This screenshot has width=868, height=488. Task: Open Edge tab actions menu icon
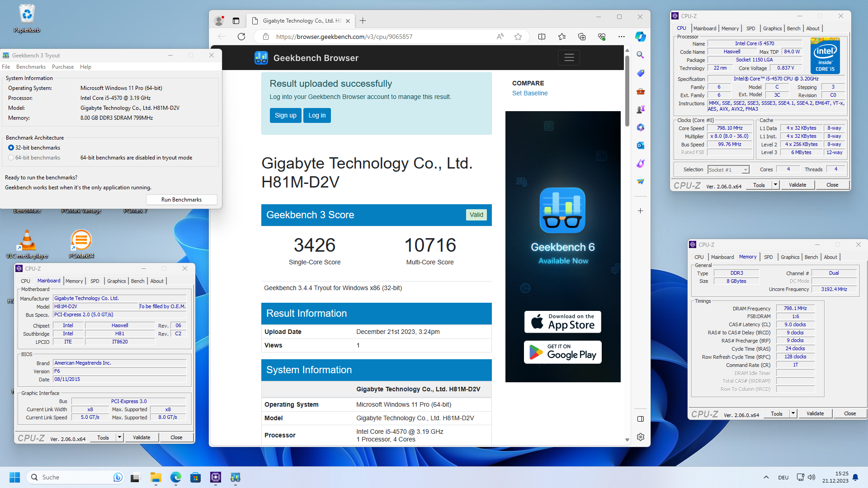236,21
